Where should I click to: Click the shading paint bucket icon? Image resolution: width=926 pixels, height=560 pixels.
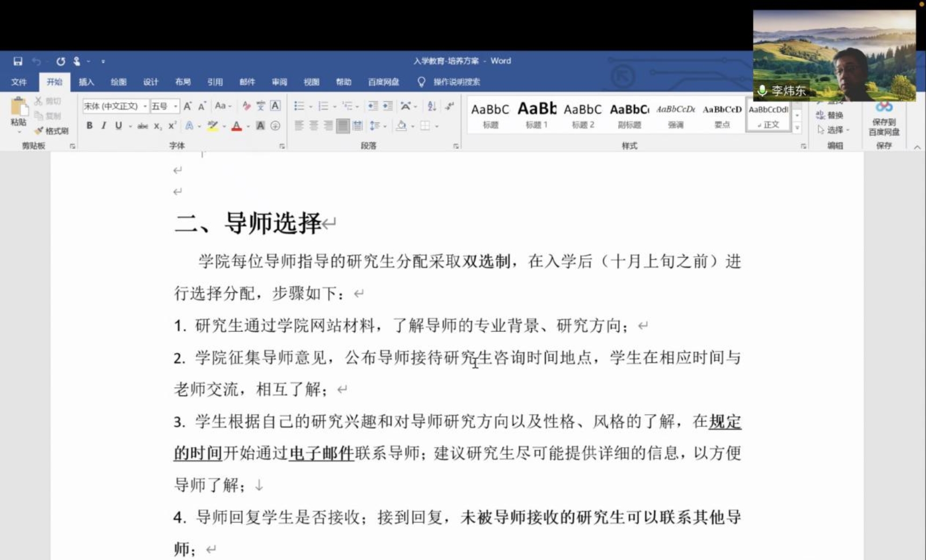(401, 126)
